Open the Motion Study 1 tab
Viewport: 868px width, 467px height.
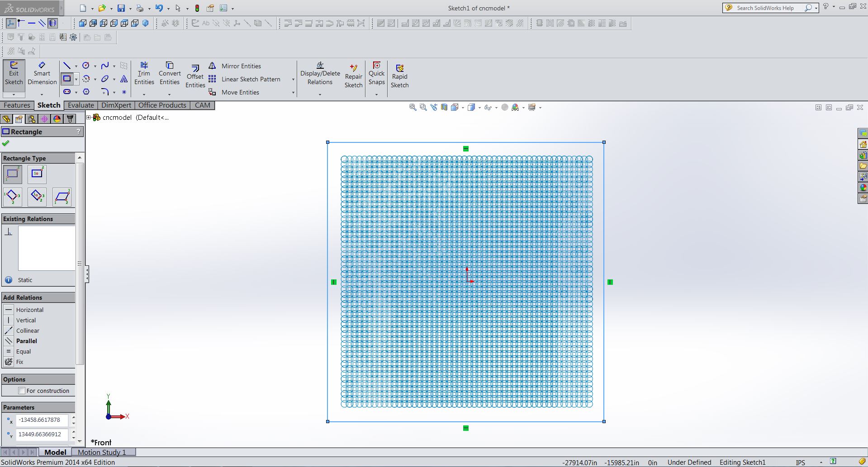point(101,452)
